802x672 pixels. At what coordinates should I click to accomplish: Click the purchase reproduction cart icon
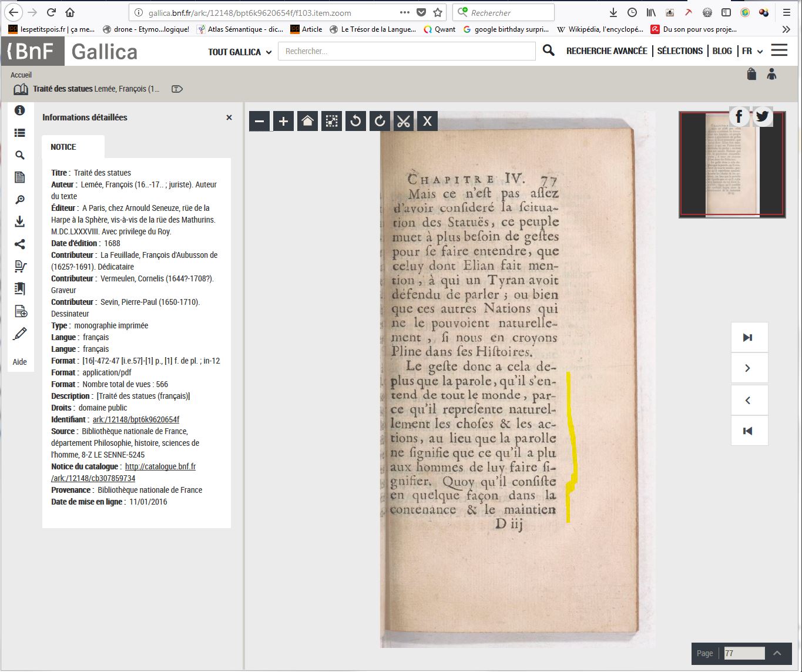pyautogui.click(x=19, y=266)
